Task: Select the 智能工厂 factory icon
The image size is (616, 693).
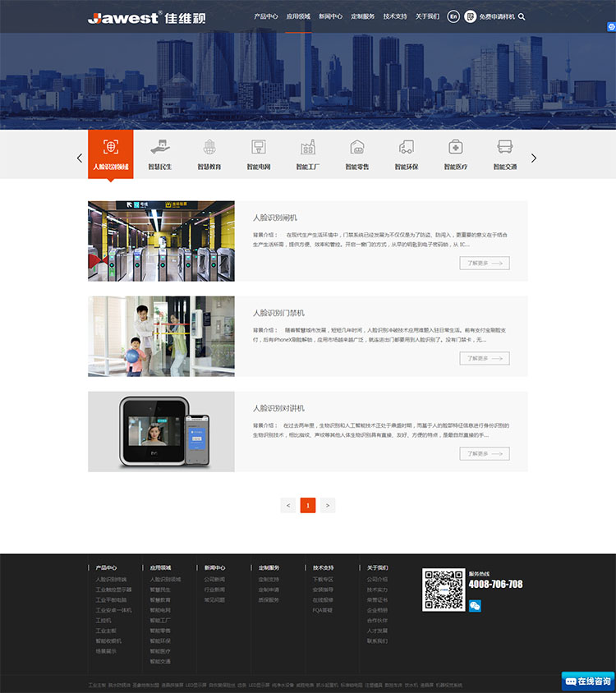Action: click(308, 148)
